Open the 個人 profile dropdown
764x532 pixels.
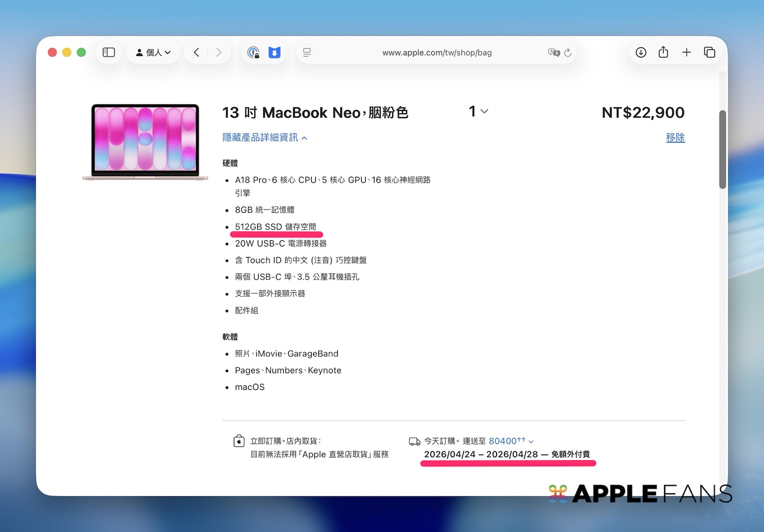click(153, 52)
